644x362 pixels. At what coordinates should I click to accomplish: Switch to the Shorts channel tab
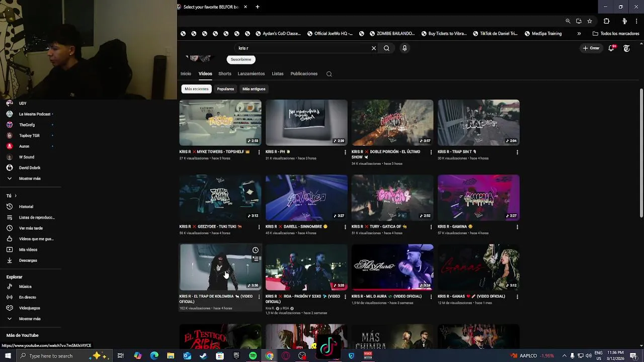225,74
